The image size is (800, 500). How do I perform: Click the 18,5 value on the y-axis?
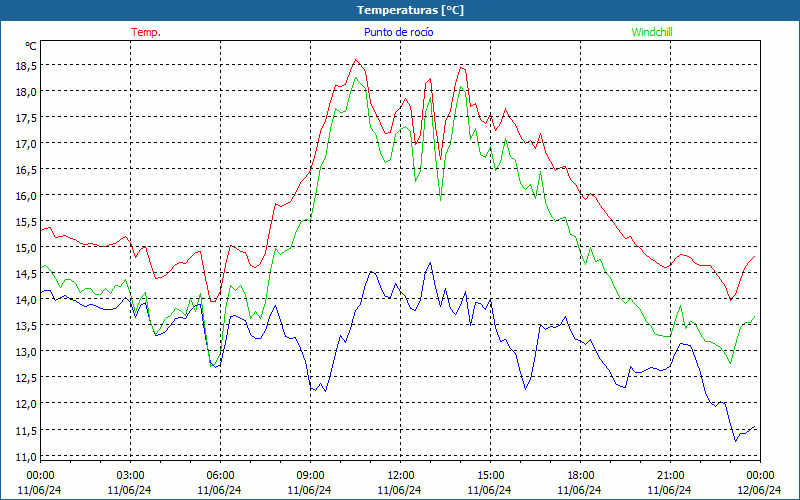click(26, 66)
